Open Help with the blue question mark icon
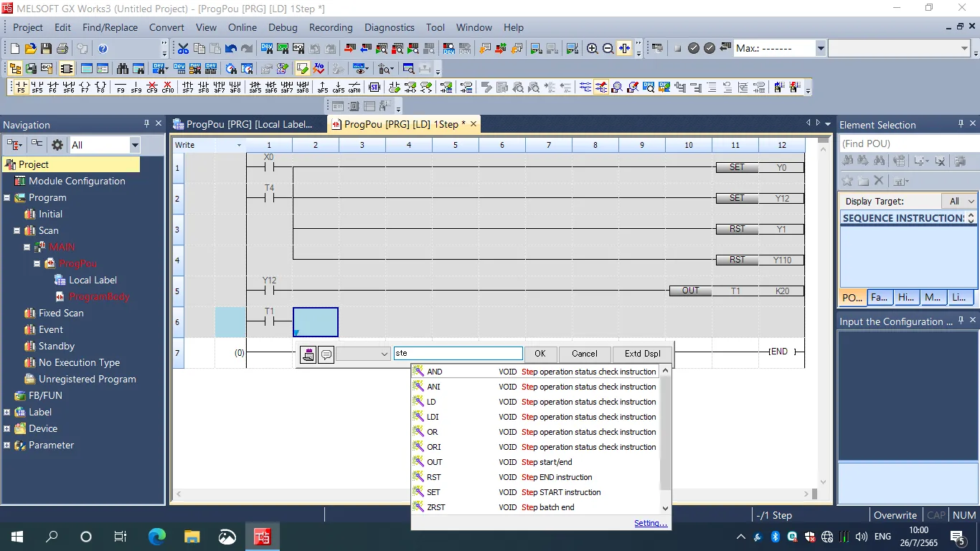 pyautogui.click(x=103, y=48)
